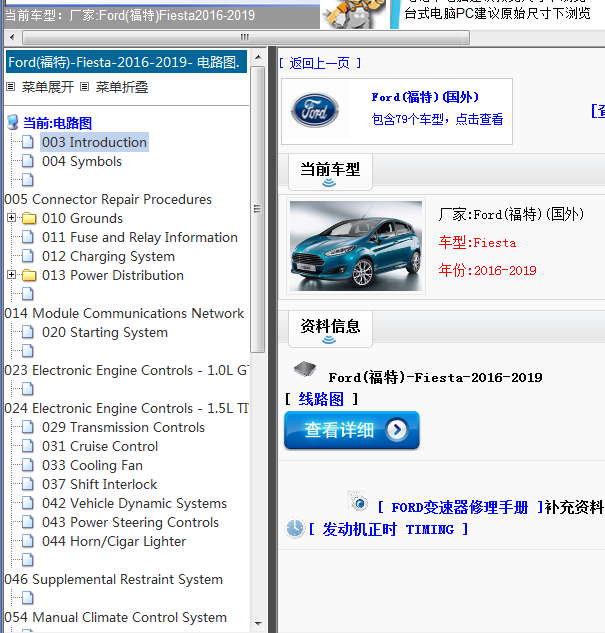Click the 044 Horn/Cigar Lighter page icon

pos(27,541)
